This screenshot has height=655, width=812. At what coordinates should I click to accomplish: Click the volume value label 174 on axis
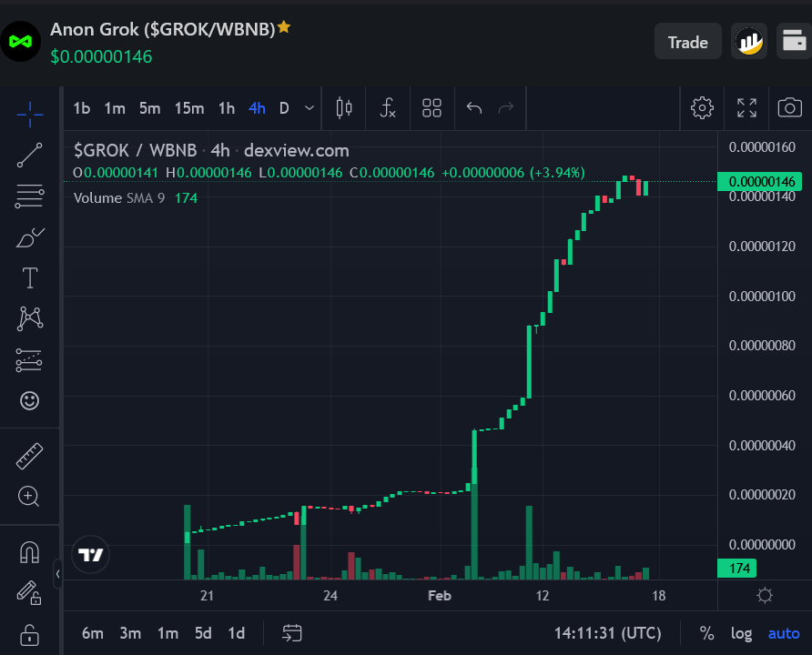click(737, 568)
